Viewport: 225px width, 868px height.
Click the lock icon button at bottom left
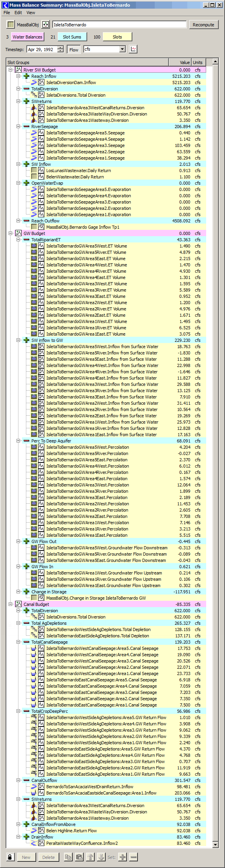coord(11,857)
